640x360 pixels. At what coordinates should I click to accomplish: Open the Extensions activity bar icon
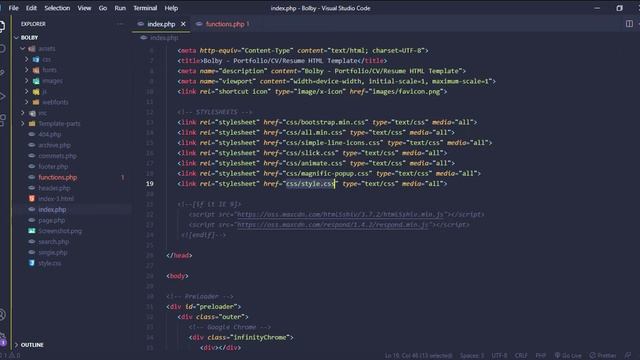[x=2, y=120]
